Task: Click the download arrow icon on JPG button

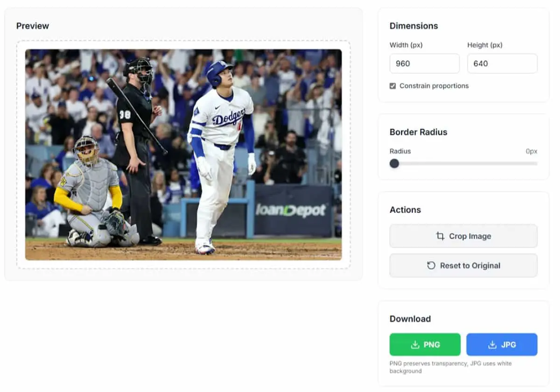Action: (492, 345)
